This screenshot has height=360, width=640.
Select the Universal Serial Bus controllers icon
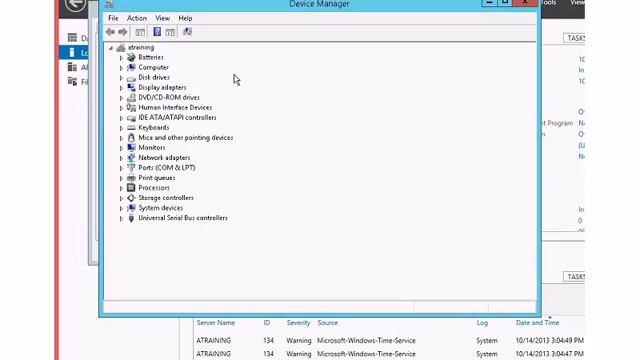131,218
